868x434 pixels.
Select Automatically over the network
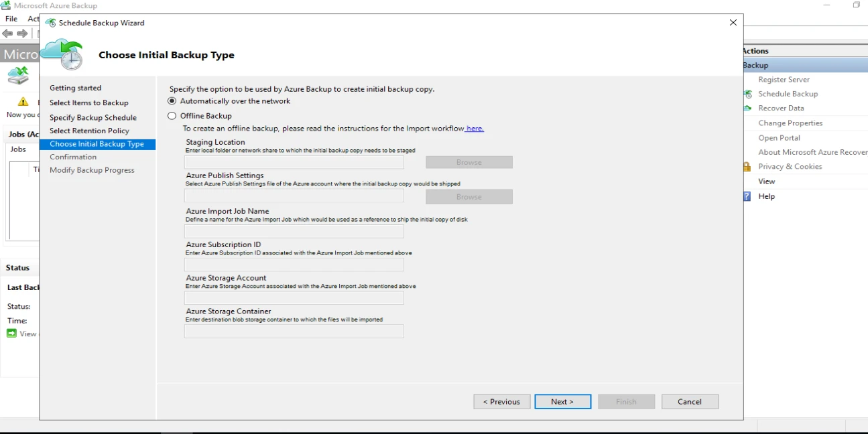click(x=172, y=100)
